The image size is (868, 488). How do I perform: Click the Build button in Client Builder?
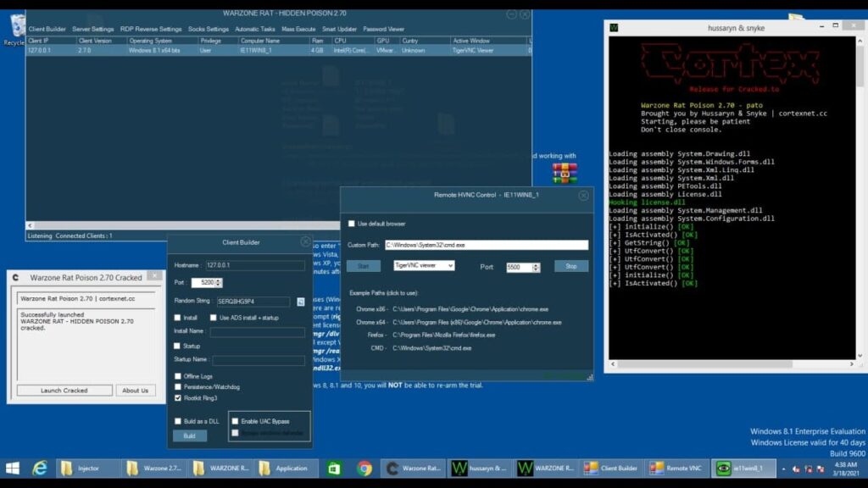point(189,436)
